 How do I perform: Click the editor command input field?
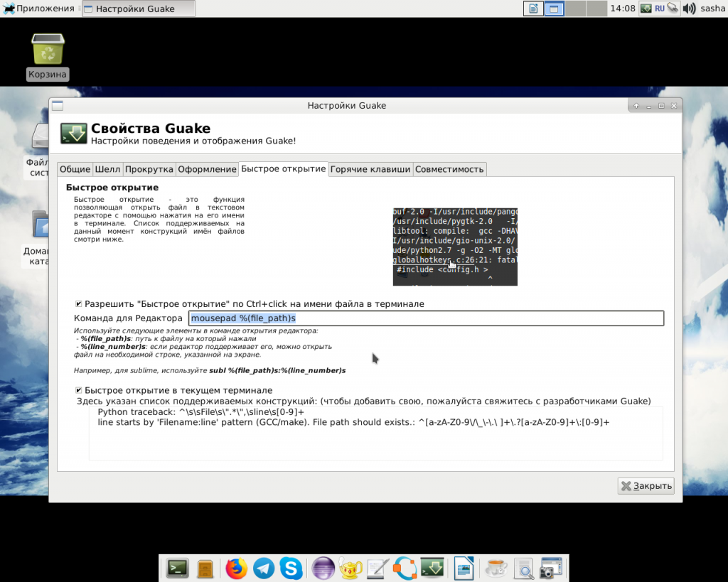click(425, 318)
